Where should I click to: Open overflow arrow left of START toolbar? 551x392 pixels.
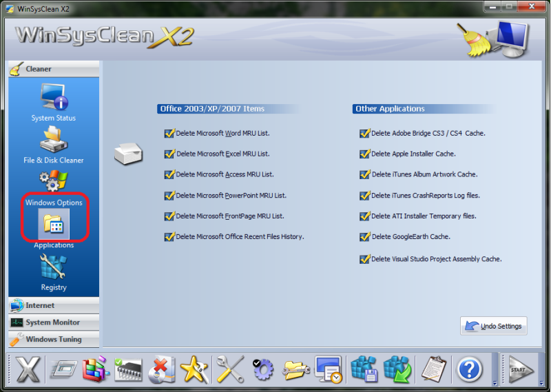(x=495, y=383)
